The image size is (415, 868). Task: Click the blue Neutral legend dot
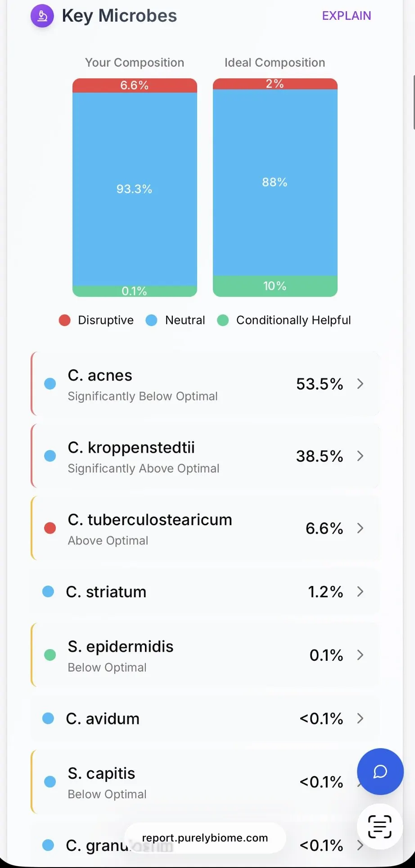pos(152,320)
